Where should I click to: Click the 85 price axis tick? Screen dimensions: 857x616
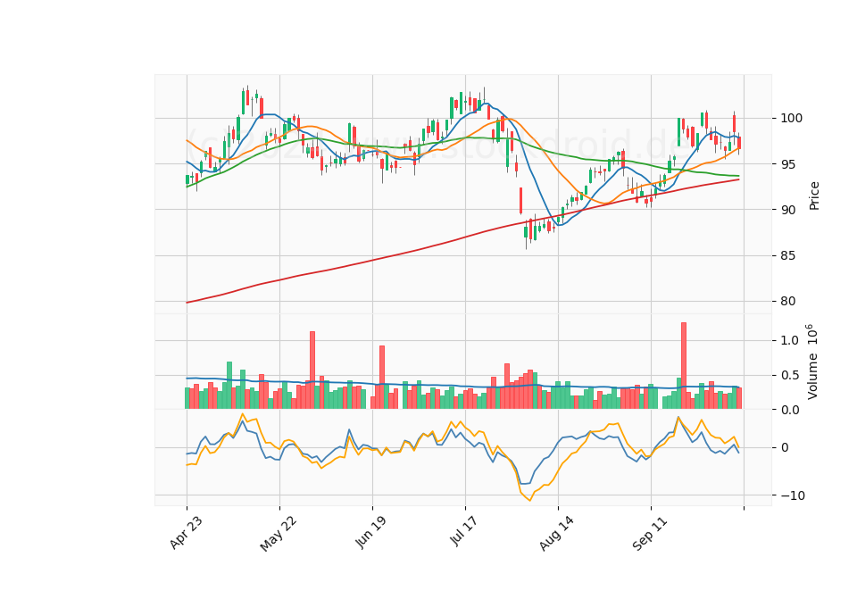(787, 255)
